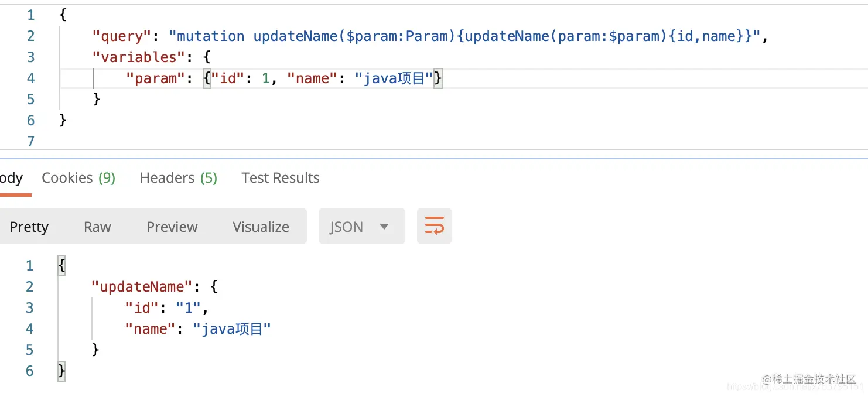Screen dimensions: 868x397
Task: Click the JSON dropdown arrow
Action: tap(384, 227)
